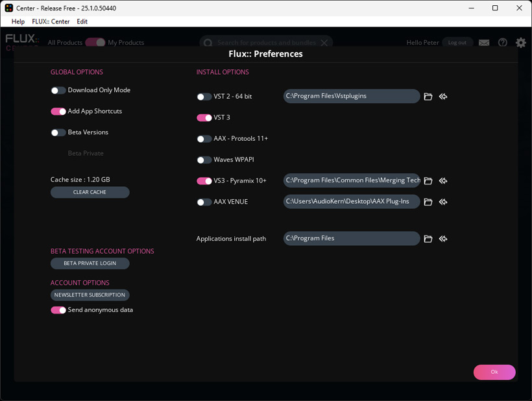Browse folder for VST 2 path
532x401 pixels.
[x=428, y=97]
